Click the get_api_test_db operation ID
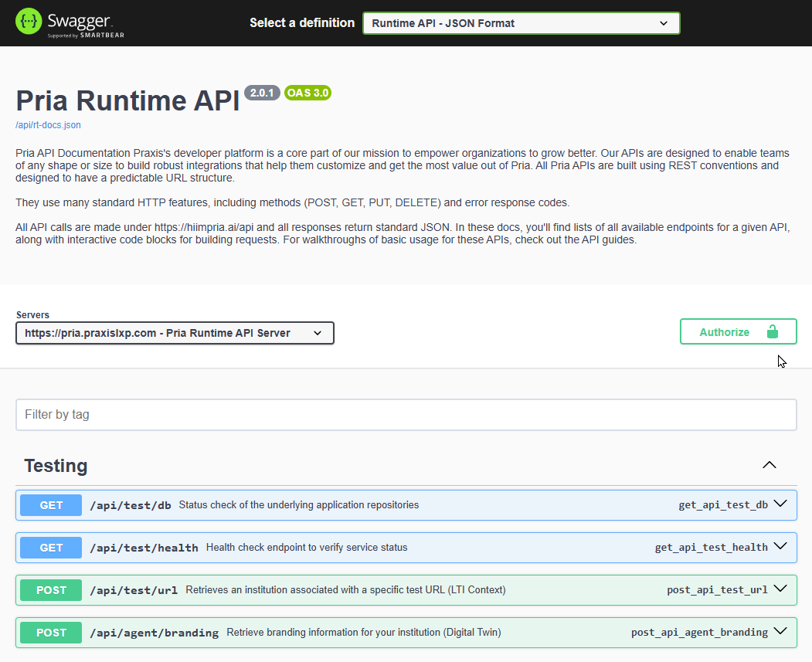 pos(723,505)
